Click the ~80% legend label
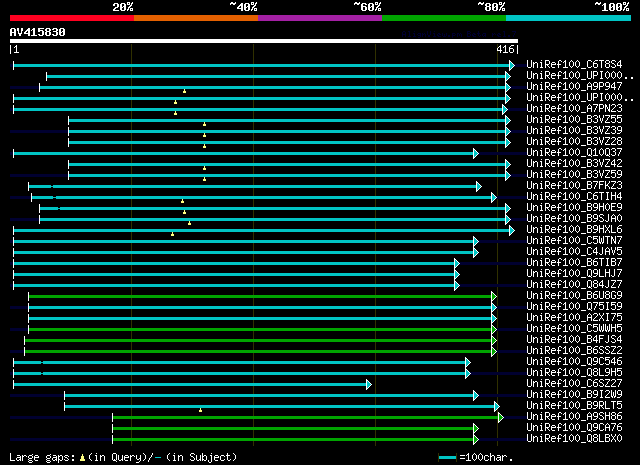 [x=491, y=7]
